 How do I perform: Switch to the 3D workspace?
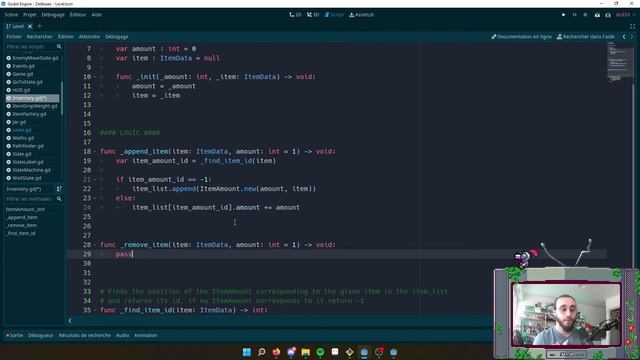(x=313, y=15)
